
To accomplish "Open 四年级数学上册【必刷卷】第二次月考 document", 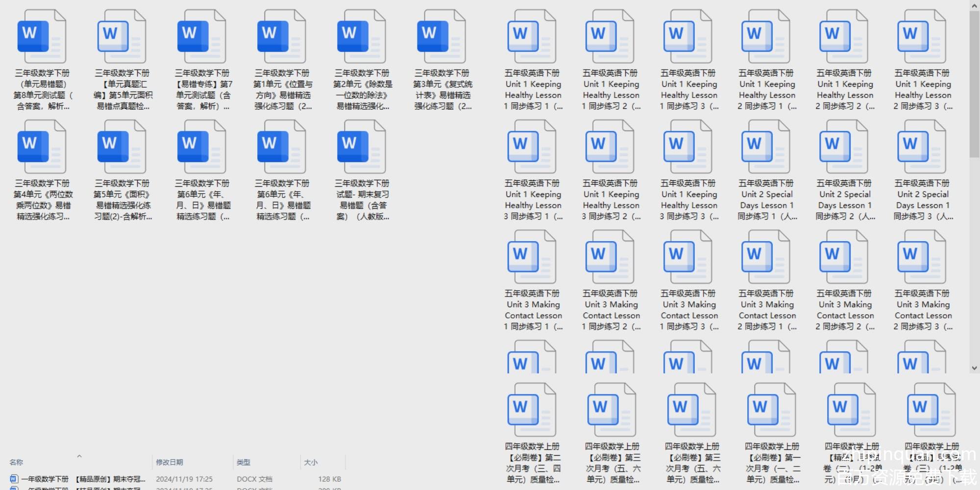I will 532,411.
